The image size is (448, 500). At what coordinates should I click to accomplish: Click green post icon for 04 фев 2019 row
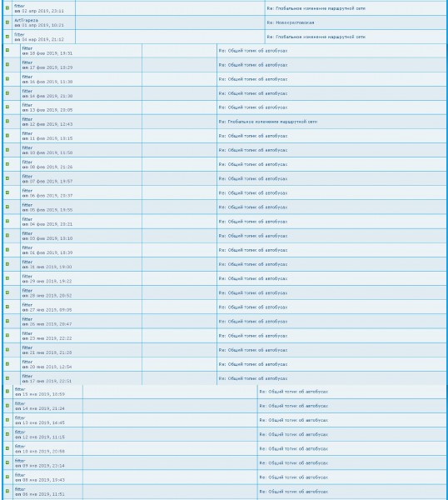[x=7, y=222]
